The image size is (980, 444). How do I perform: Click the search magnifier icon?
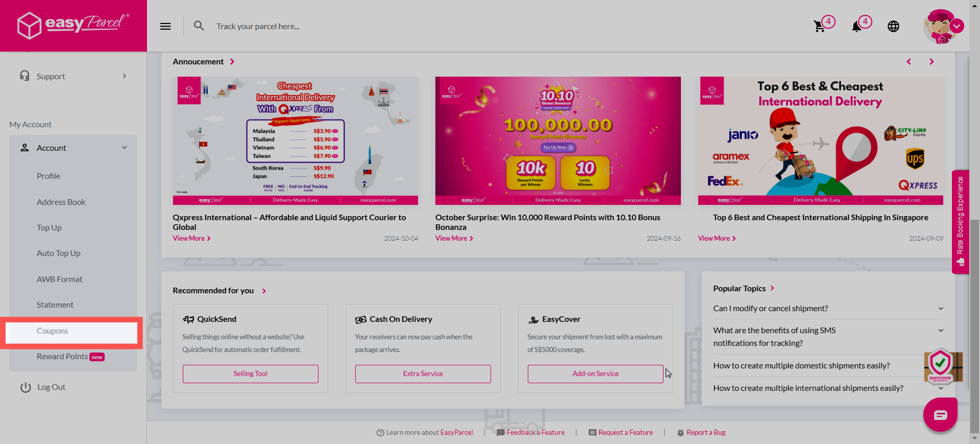[x=199, y=26]
